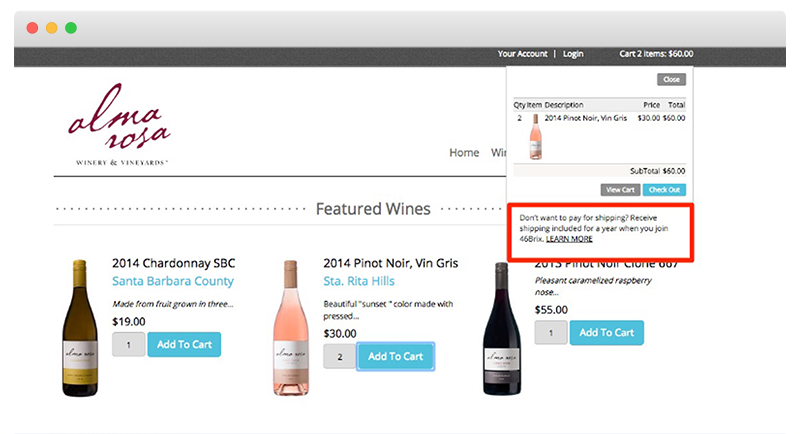Viewport: 800px width, 434px height.
Task: Add the 2014 Chardonnay SBC to cart
Action: coord(184,345)
